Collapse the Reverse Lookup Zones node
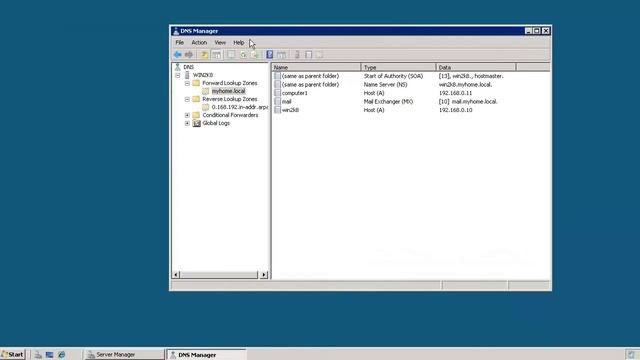640x360 pixels. tap(187, 99)
